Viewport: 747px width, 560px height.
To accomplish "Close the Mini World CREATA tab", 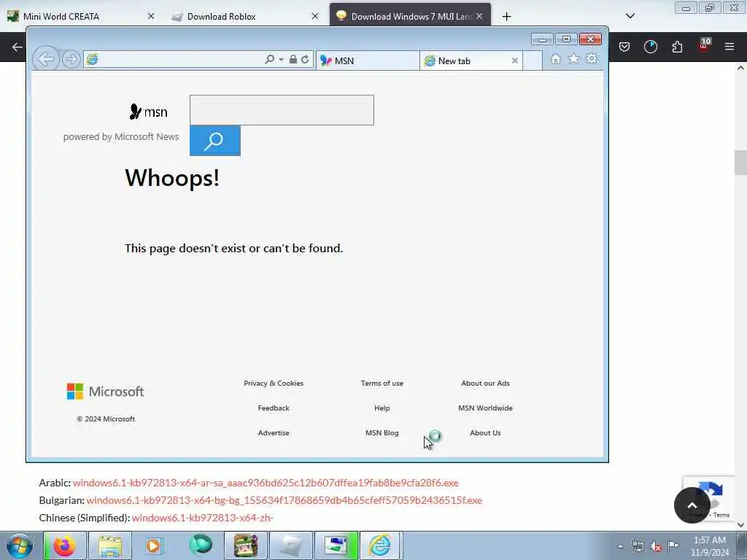I will tap(151, 16).
